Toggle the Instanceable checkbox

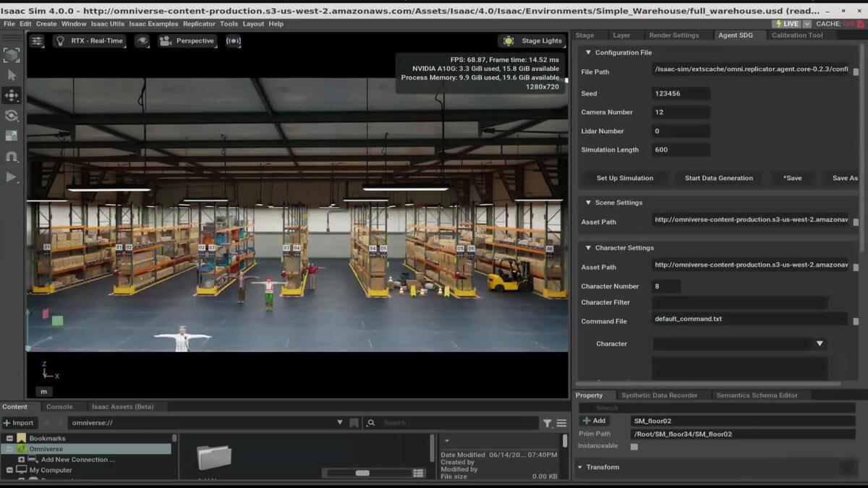[x=634, y=447]
